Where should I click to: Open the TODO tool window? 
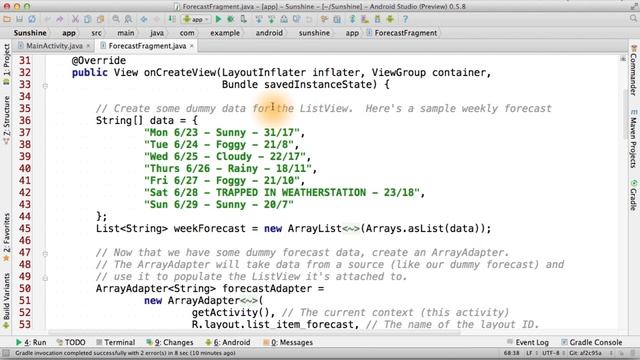pyautogui.click(x=71, y=342)
